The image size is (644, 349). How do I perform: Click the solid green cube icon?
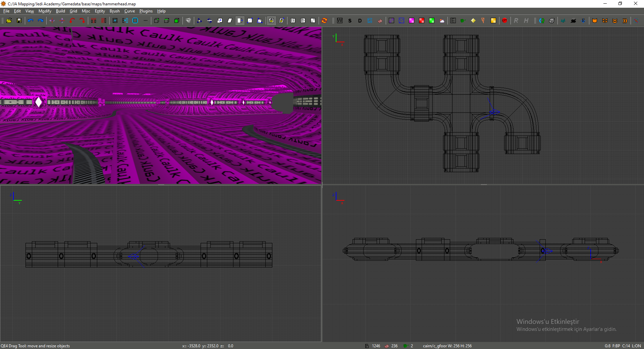[177, 20]
